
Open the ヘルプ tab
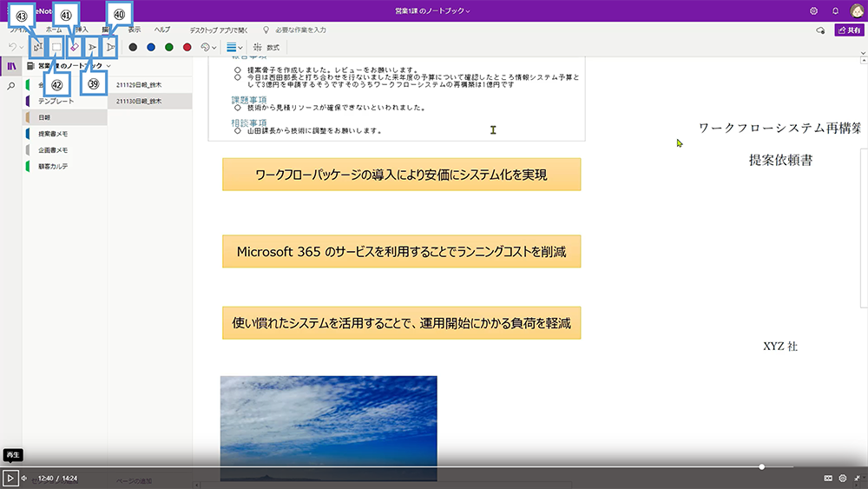162,30
